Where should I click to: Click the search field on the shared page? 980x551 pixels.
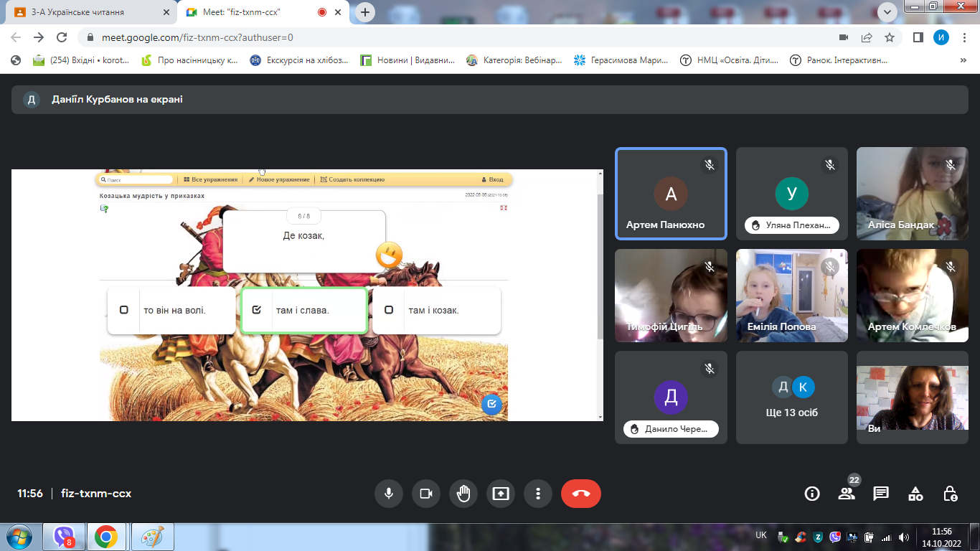[x=136, y=179]
